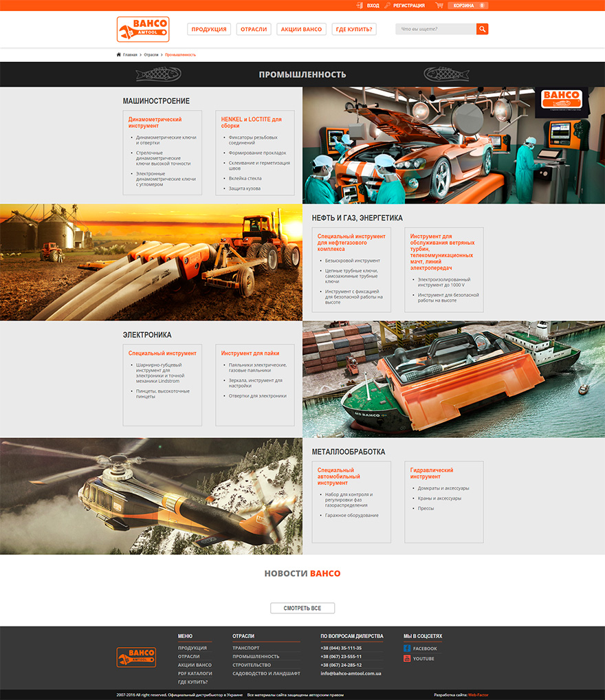Open Специальный автомобильный инструмент
Viewport: 605px width, 700px height.
[x=338, y=477]
